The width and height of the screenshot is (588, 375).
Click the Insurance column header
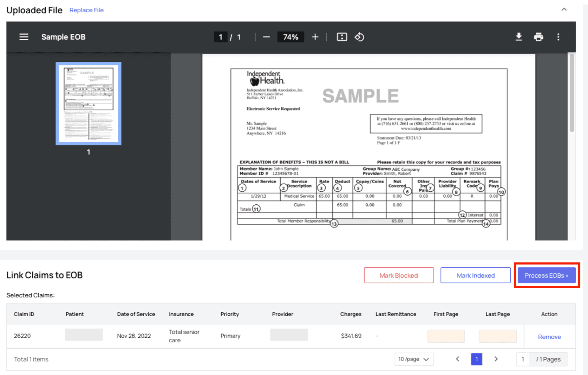tap(181, 314)
